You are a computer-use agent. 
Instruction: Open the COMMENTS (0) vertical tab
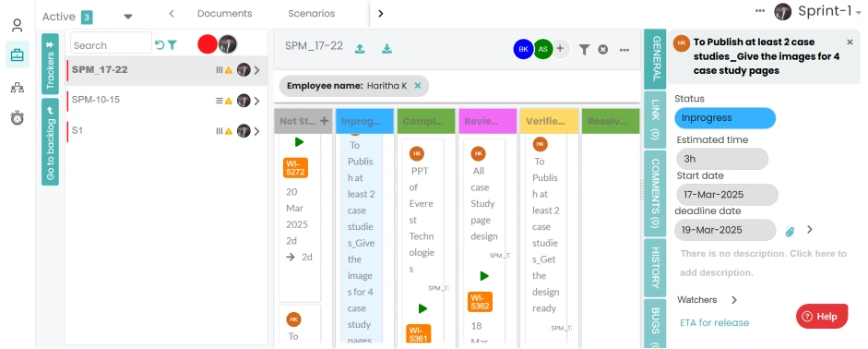point(656,194)
